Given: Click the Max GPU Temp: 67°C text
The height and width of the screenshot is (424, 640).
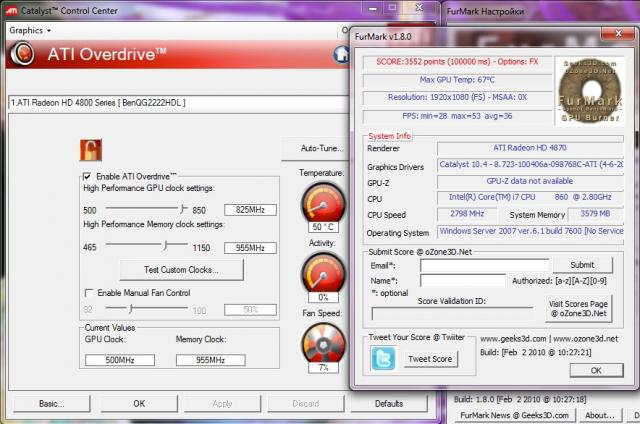Looking at the screenshot, I should (457, 80).
